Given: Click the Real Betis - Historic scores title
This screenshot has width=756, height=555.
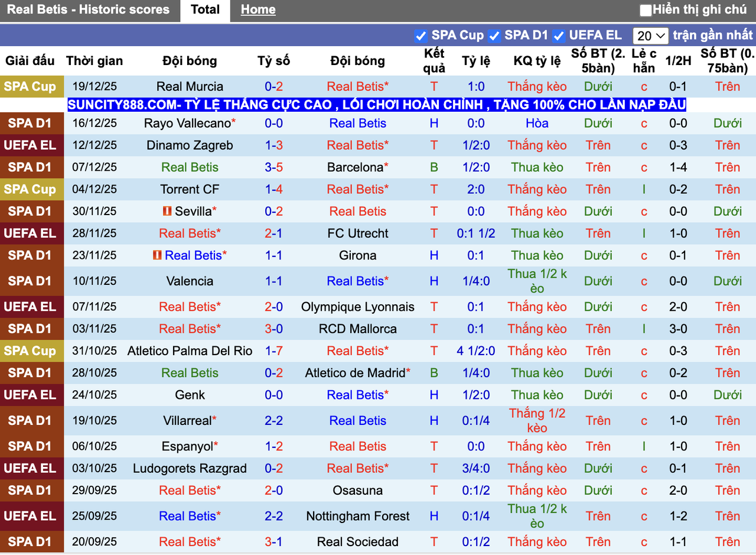Looking at the screenshot, I should coord(88,10).
